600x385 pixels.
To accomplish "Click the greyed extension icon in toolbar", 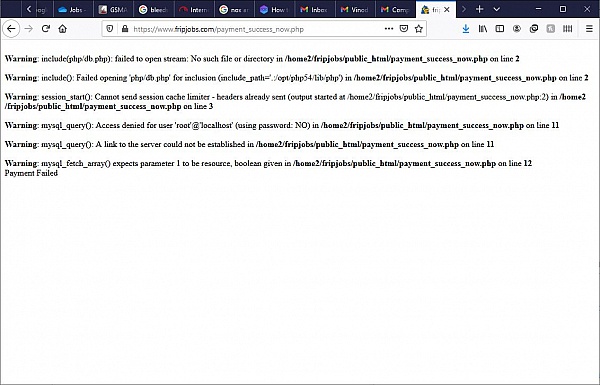I will click(x=551, y=29).
